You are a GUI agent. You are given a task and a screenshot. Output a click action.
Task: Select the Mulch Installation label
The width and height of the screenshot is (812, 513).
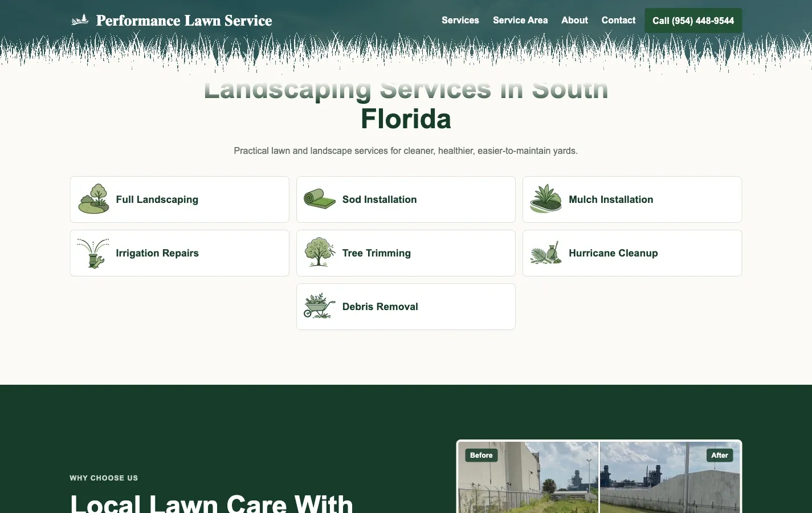(x=611, y=199)
